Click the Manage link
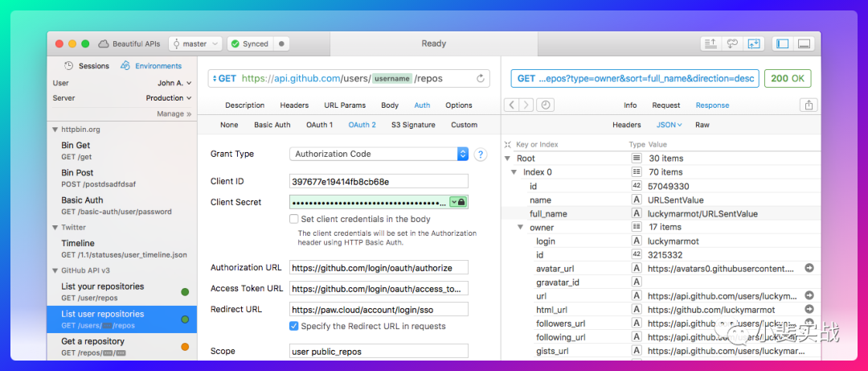This screenshot has width=868, height=371. tap(174, 113)
